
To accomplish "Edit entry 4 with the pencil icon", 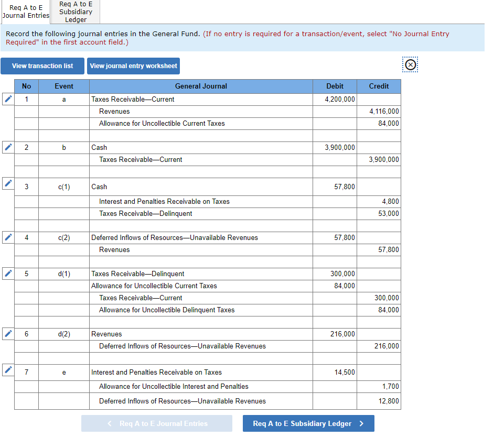I will coord(7,237).
